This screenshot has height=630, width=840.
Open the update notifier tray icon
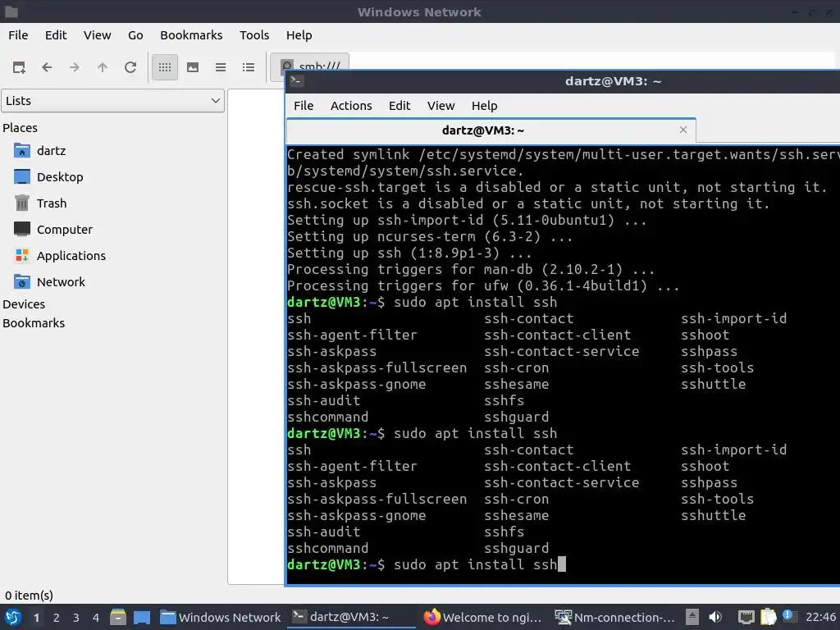[x=788, y=616]
